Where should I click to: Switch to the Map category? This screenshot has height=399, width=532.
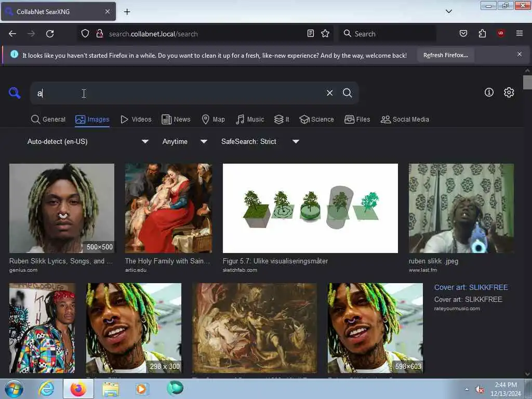(x=213, y=119)
